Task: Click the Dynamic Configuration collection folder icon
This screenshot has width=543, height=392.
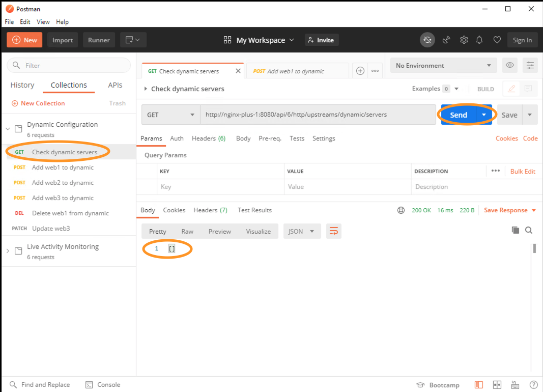Action: pyautogui.click(x=18, y=129)
